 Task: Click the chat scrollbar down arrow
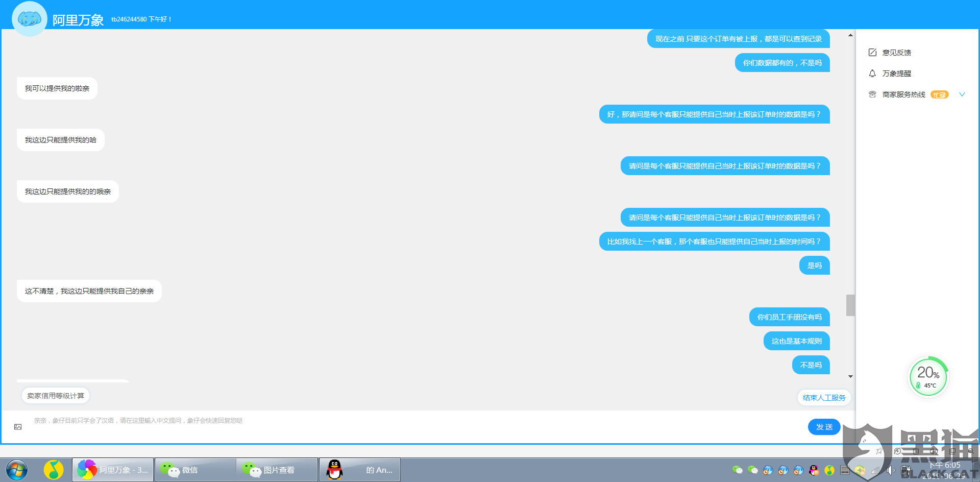pos(850,376)
